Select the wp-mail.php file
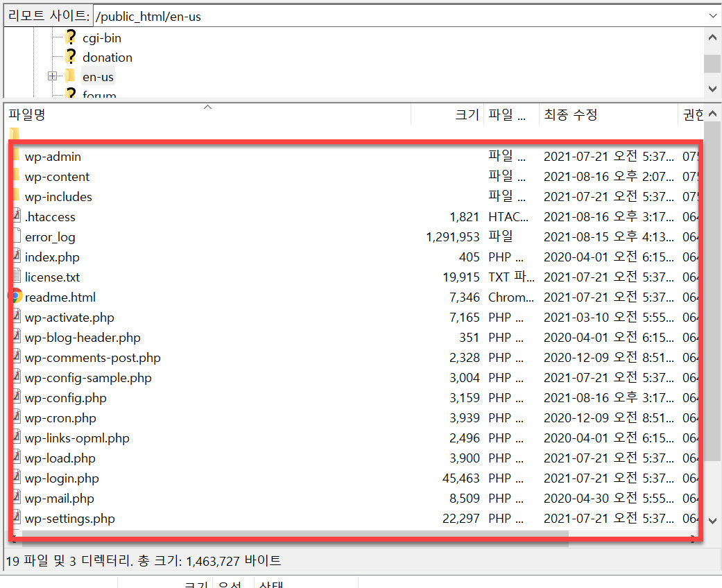This screenshot has width=722, height=588. [60, 499]
